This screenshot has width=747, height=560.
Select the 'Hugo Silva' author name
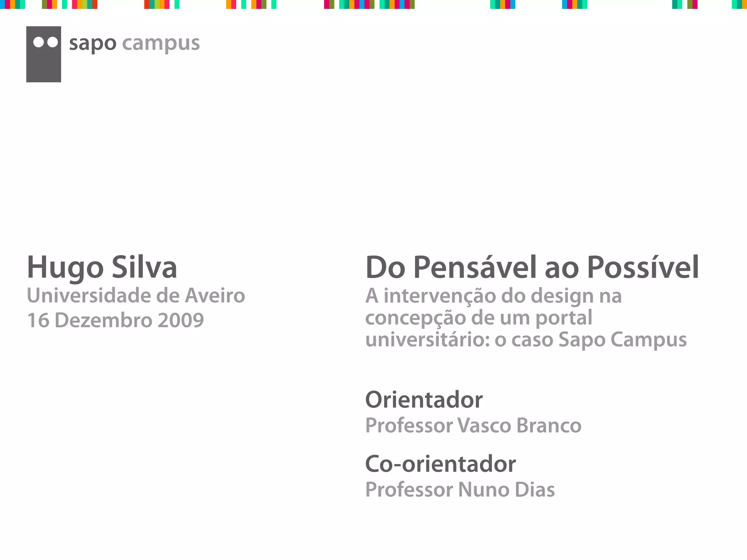point(102,267)
